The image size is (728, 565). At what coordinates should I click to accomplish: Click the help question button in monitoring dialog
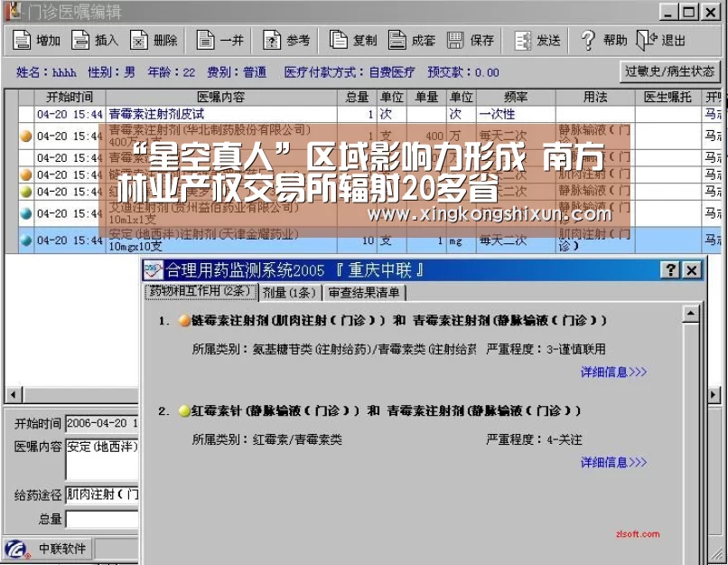click(670, 269)
